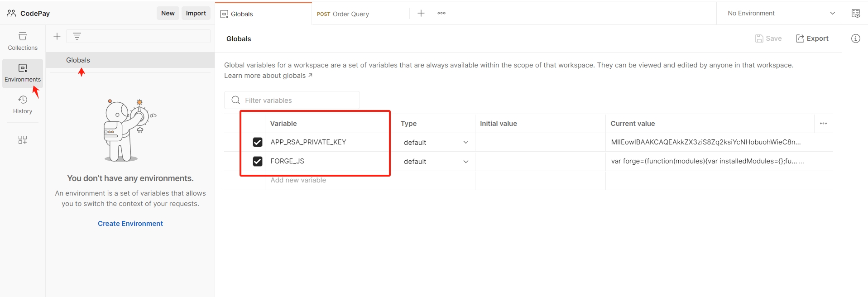The height and width of the screenshot is (297, 868).
Task: Select Globals in the environments list
Action: pos(130,60)
